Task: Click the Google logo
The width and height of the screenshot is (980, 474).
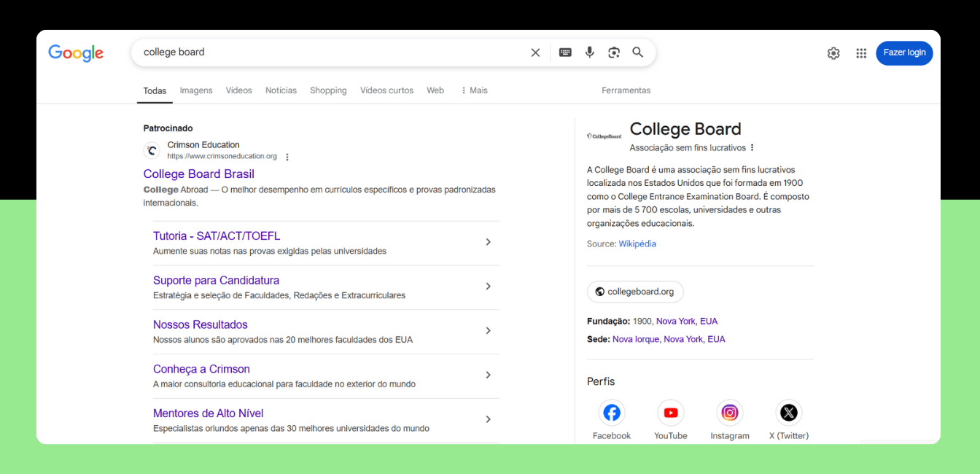Action: coord(76,53)
